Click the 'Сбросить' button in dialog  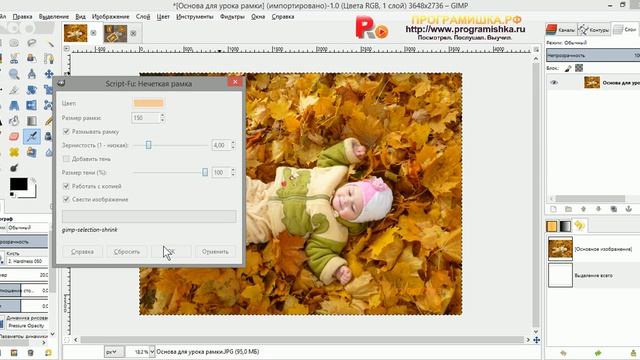click(x=127, y=251)
